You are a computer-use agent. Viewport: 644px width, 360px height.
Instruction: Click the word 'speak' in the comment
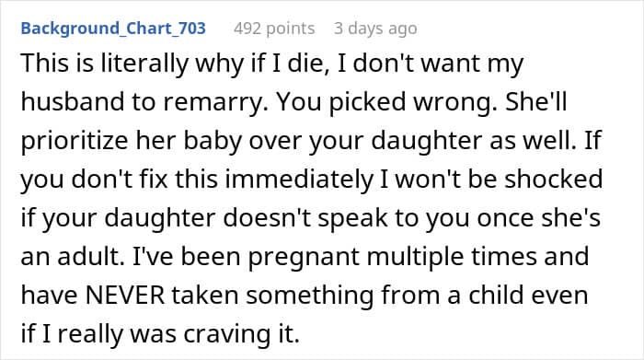point(352,218)
